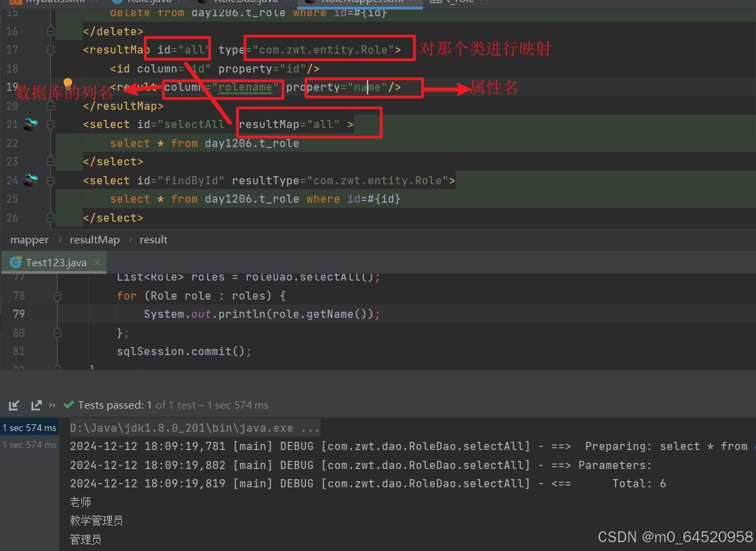Click the import test results icon
This screenshot has height=551, width=756.
[x=14, y=405]
